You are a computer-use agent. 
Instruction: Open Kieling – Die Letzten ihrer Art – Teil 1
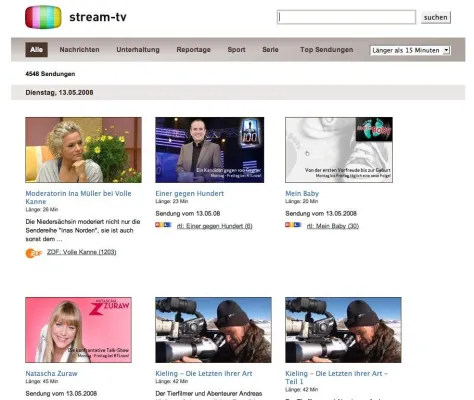[x=336, y=377]
